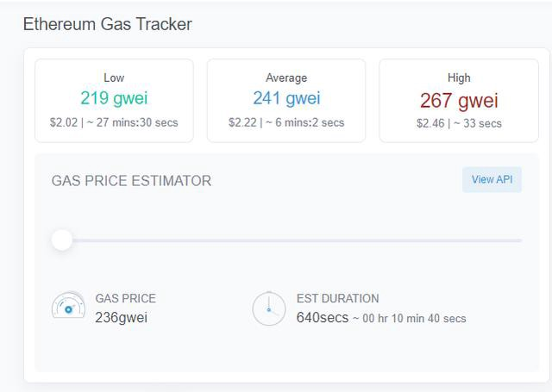The height and width of the screenshot is (392, 552).
Task: Click the 640secs duration value
Action: [x=322, y=318]
